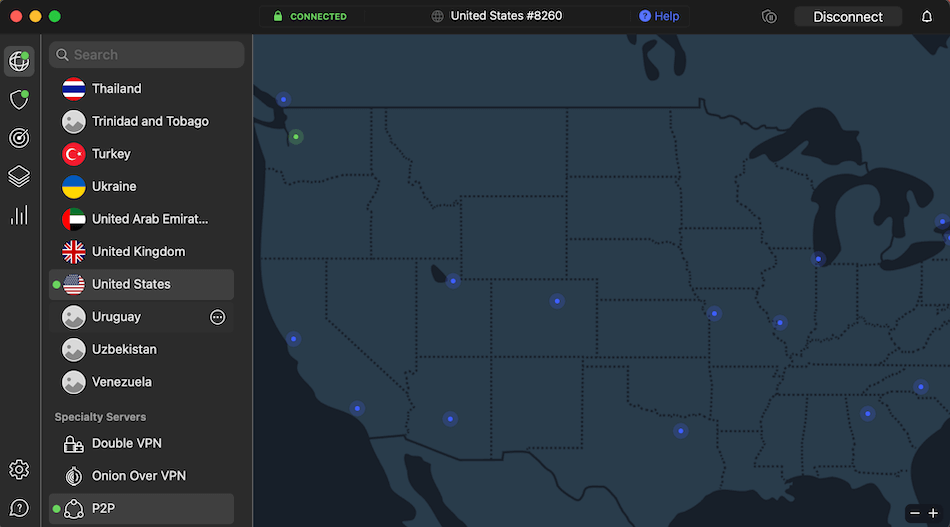The height and width of the screenshot is (527, 950).
Task: Click the Double VPN padlock icon
Action: (73, 444)
